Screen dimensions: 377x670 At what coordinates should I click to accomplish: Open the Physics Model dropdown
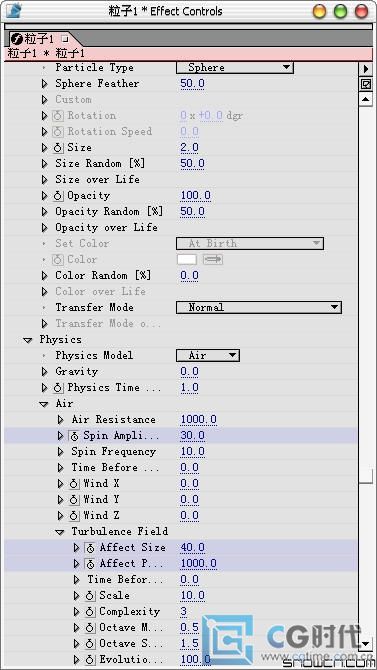208,356
